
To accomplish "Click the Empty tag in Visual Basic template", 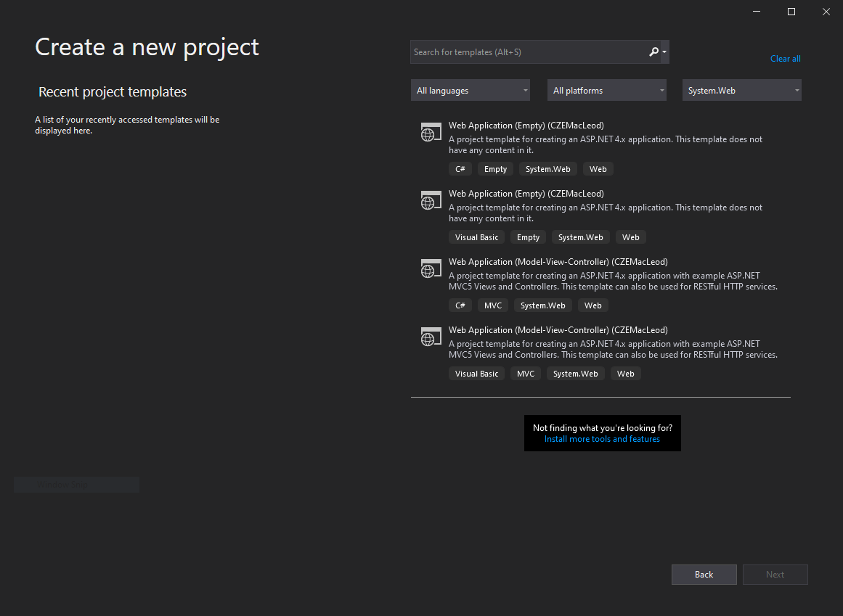I will point(528,237).
